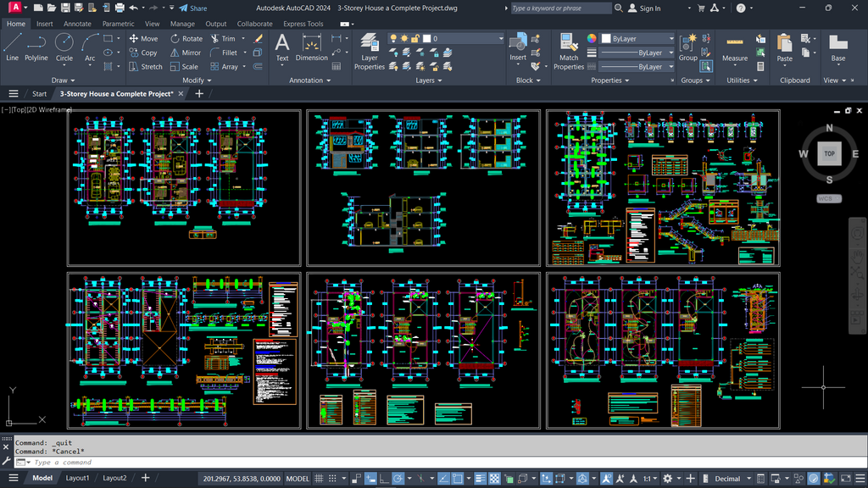Viewport: 868px width, 488px height.
Task: Toggle polar tracking in status bar
Action: (x=398, y=479)
